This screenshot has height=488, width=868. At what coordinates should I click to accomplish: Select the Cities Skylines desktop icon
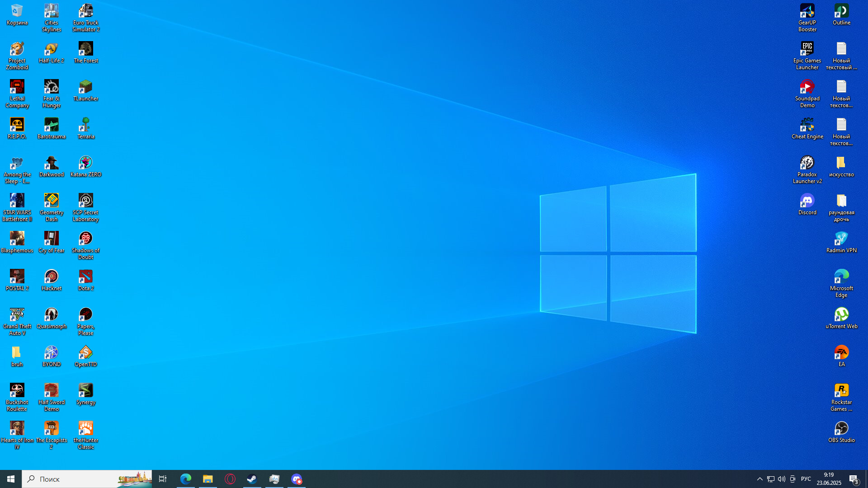click(x=52, y=18)
